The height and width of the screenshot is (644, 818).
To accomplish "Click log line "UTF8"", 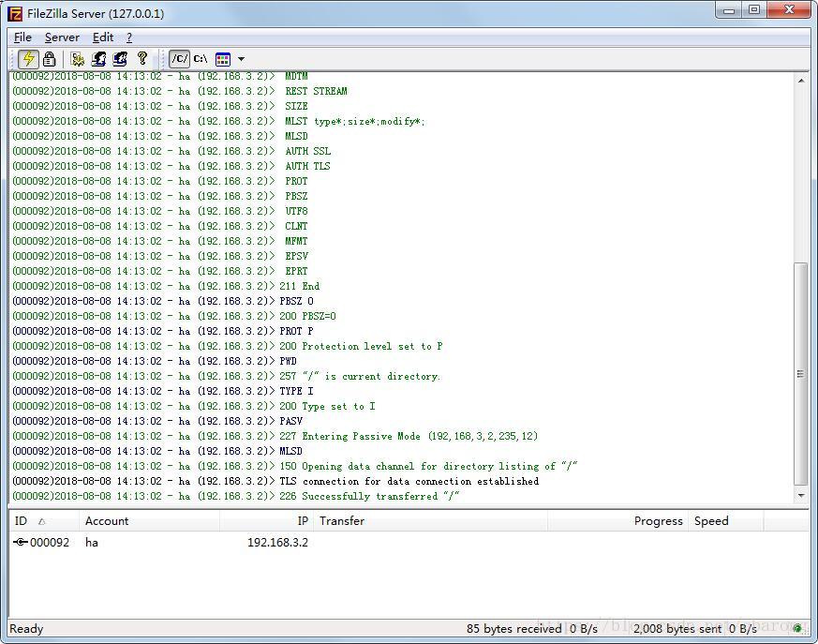I will 160,211.
